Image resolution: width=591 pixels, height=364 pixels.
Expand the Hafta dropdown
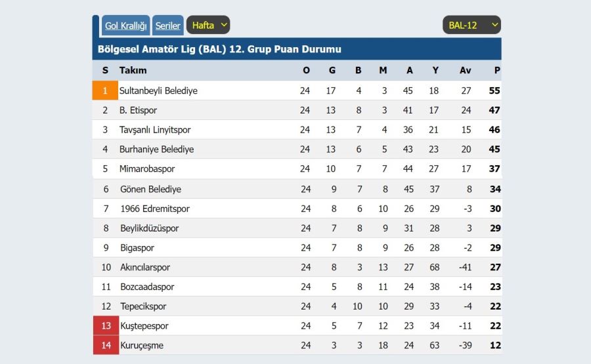208,25
